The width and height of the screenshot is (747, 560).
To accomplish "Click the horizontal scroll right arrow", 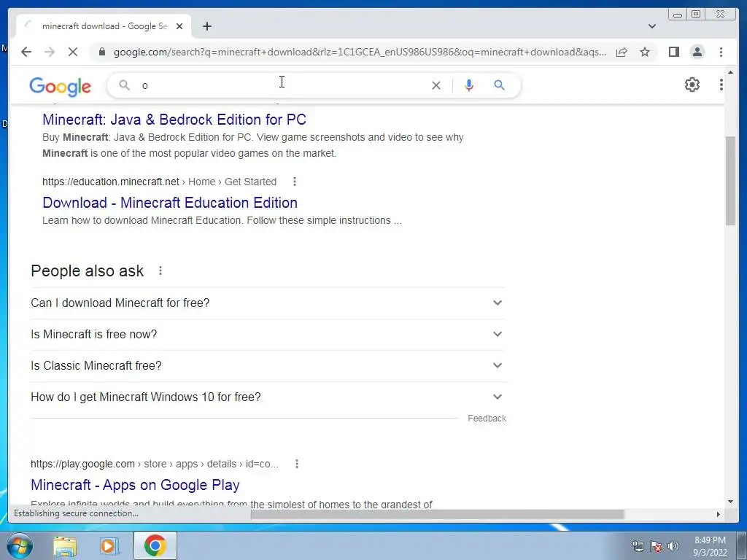I will click(719, 514).
